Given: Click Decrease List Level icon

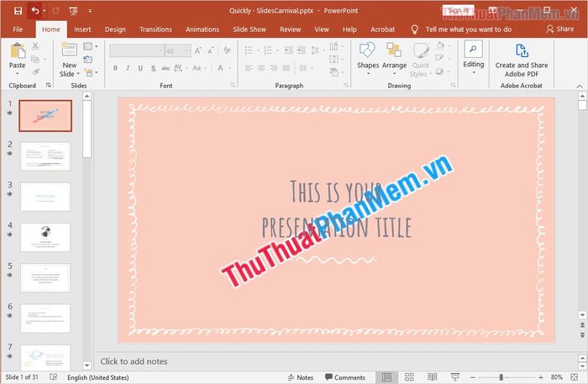Looking at the screenshot, I should coord(288,50).
